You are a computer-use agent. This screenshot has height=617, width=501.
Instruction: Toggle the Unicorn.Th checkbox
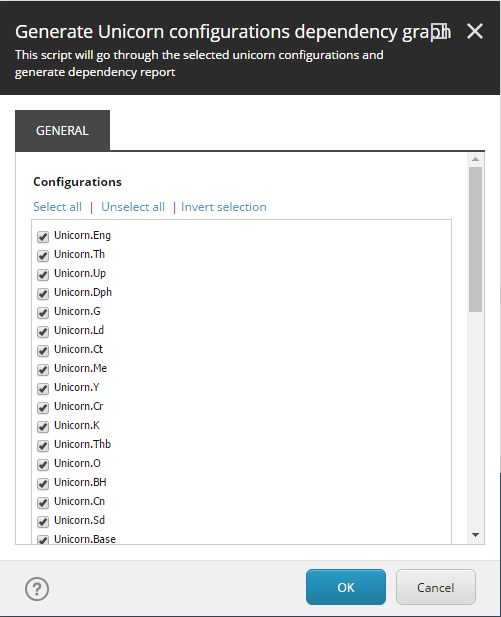click(43, 255)
